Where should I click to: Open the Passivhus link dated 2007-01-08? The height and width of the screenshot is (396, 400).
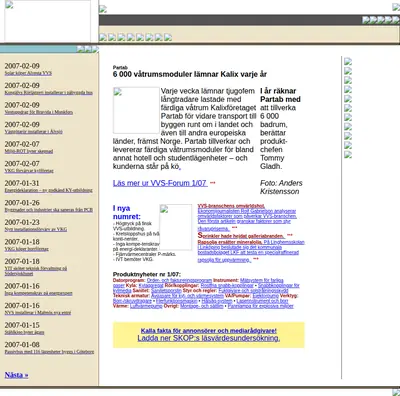[49, 352]
